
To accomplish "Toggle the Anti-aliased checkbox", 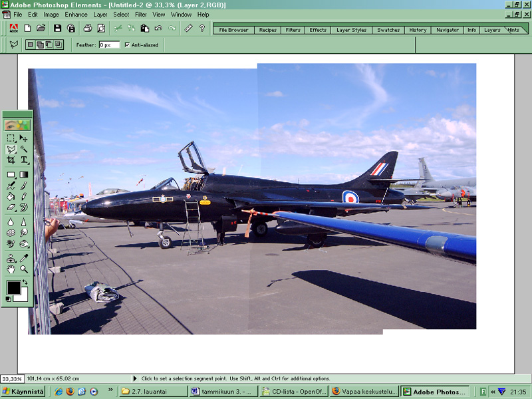I will point(127,45).
